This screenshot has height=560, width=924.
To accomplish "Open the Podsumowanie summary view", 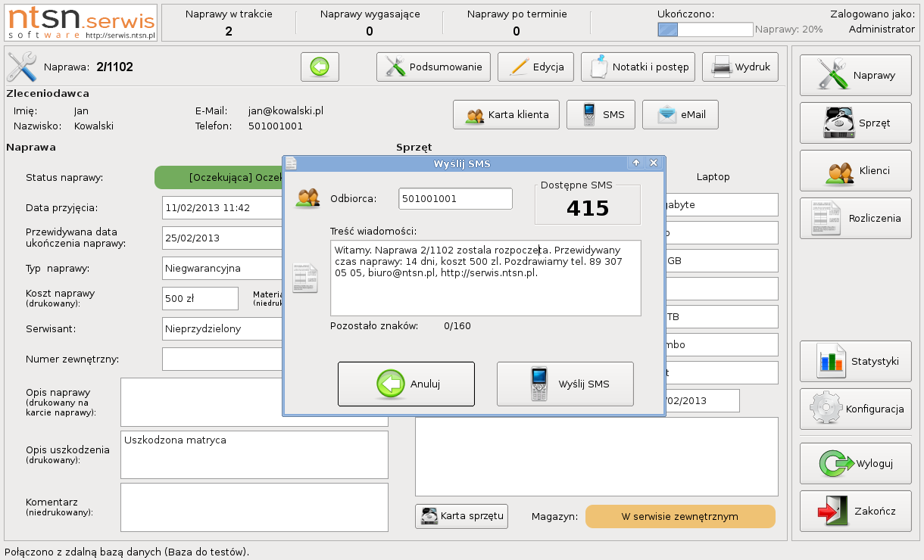I will pos(433,67).
